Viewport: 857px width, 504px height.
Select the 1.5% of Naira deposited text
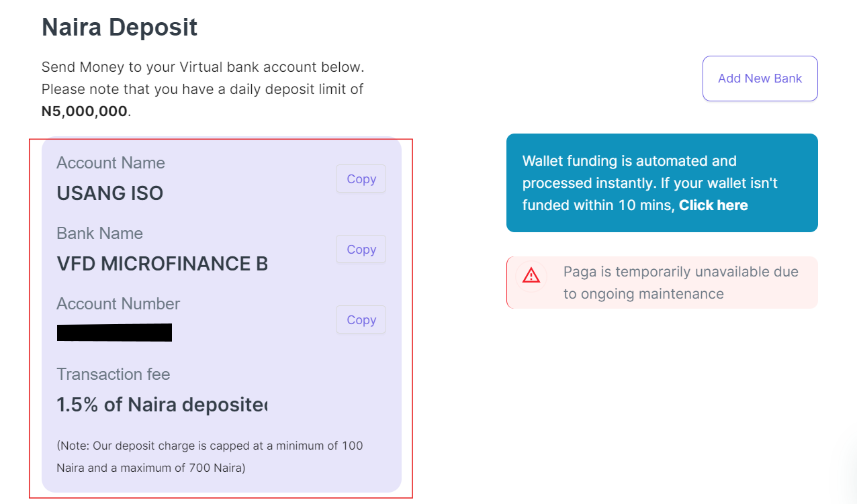162,404
